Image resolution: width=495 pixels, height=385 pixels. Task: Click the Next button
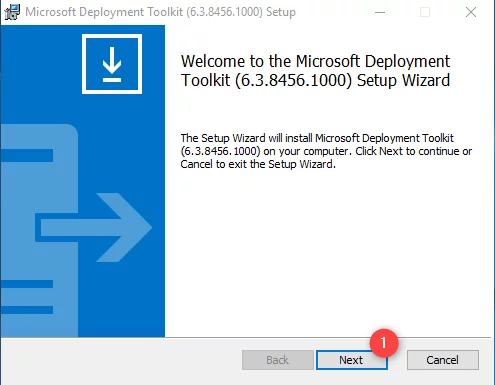(x=352, y=360)
